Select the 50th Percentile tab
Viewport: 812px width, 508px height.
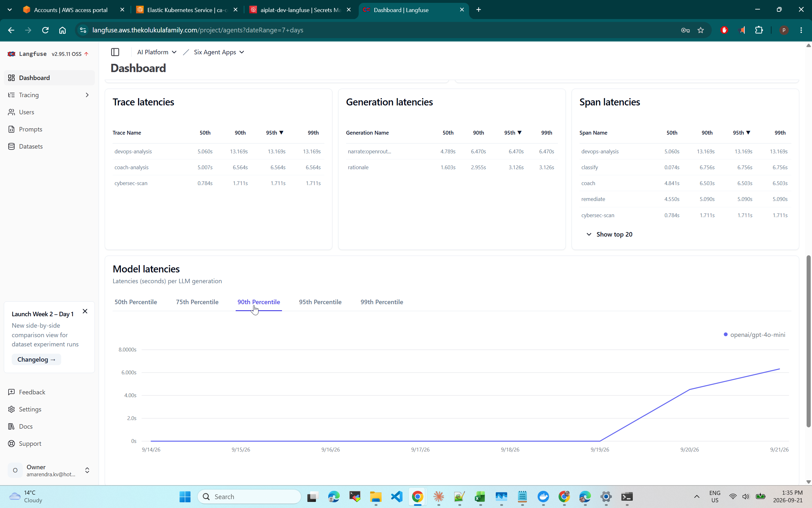[135, 302]
